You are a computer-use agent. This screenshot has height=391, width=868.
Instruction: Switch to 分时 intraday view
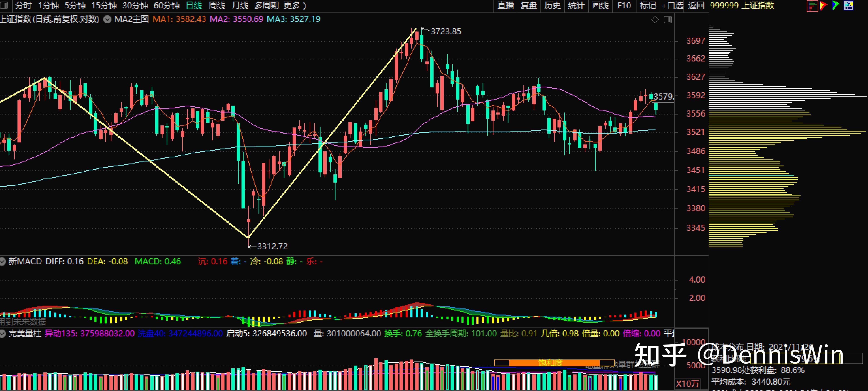(23, 5)
